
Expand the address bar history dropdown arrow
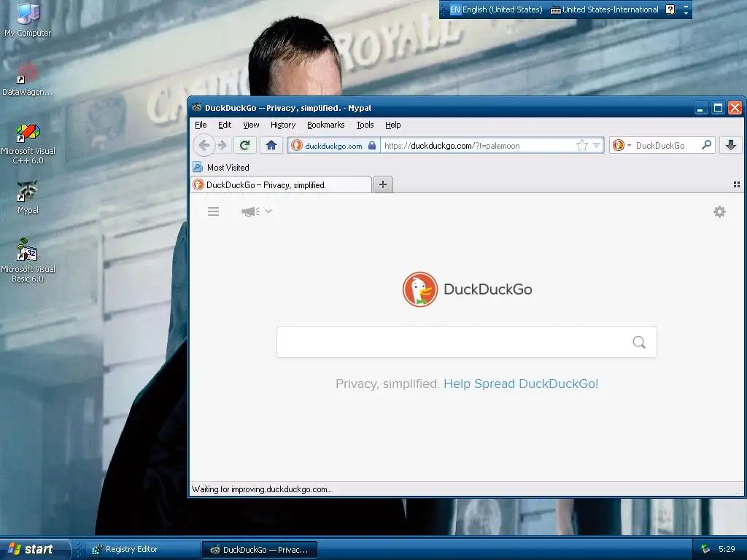pyautogui.click(x=597, y=145)
